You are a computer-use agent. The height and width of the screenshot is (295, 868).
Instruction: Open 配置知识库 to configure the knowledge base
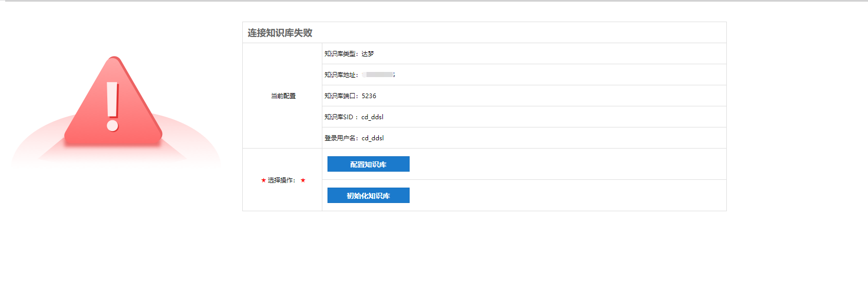point(368,164)
